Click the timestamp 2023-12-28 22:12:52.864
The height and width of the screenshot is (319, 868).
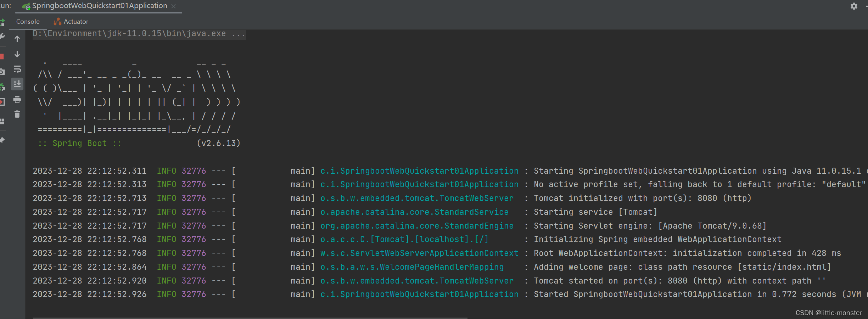click(90, 267)
